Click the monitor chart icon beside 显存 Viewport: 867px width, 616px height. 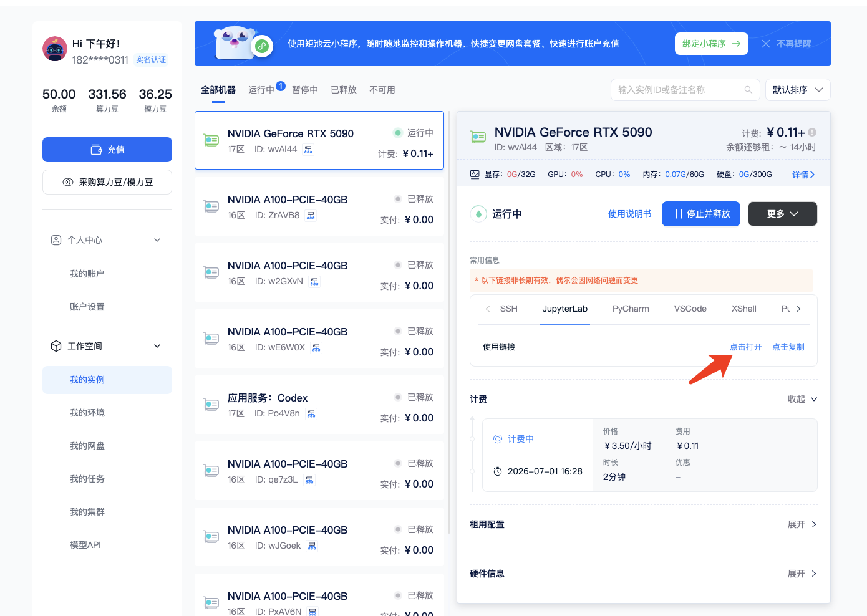(x=475, y=175)
